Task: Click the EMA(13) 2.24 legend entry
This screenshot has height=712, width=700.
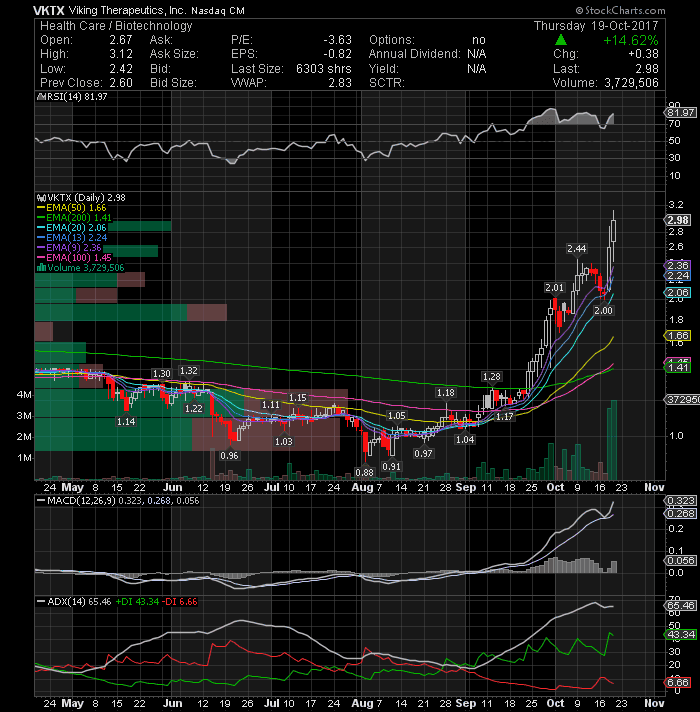Action: coord(72,238)
